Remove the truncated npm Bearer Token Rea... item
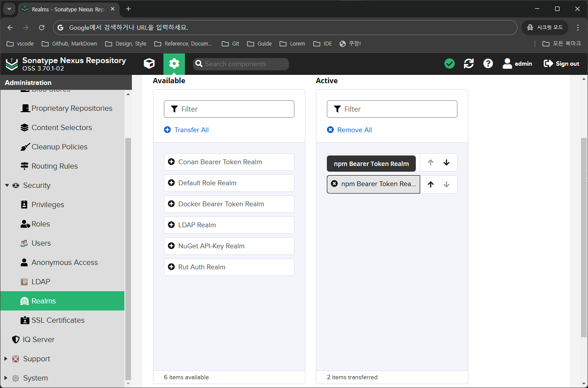588x388 pixels. [373, 184]
